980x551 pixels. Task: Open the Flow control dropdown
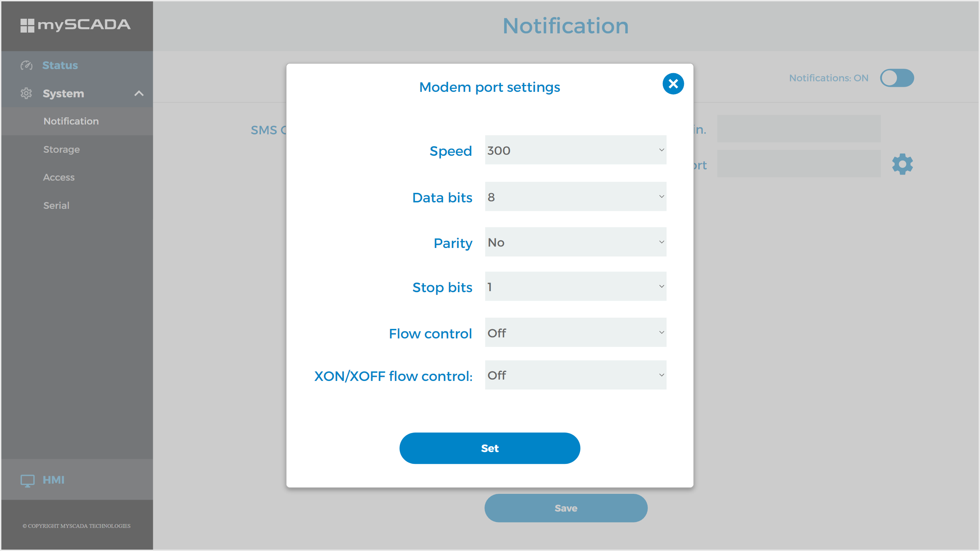point(575,332)
